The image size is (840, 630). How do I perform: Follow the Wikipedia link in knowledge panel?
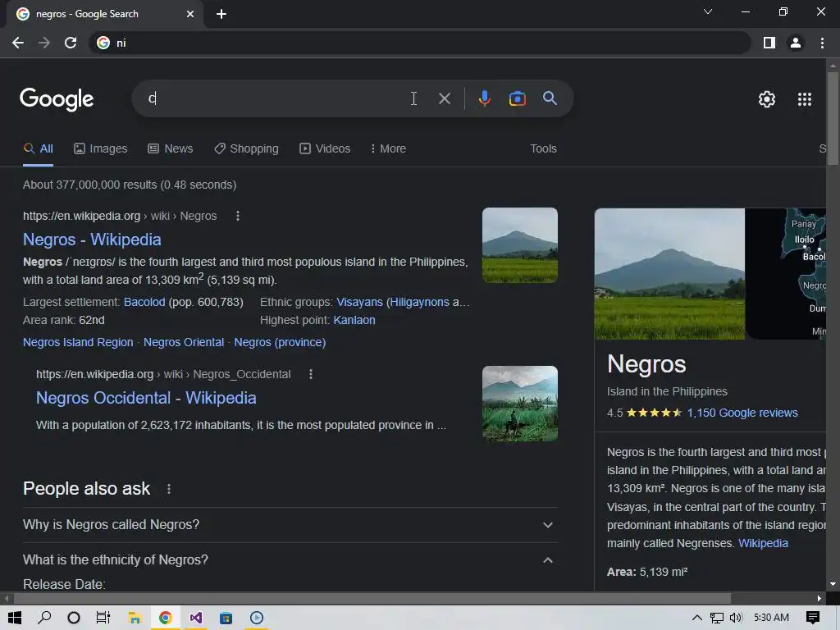click(763, 543)
